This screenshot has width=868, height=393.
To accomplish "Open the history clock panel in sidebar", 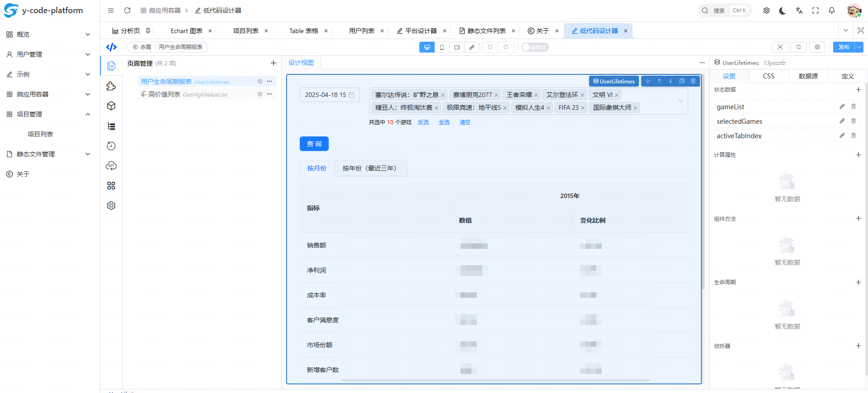I will click(111, 146).
